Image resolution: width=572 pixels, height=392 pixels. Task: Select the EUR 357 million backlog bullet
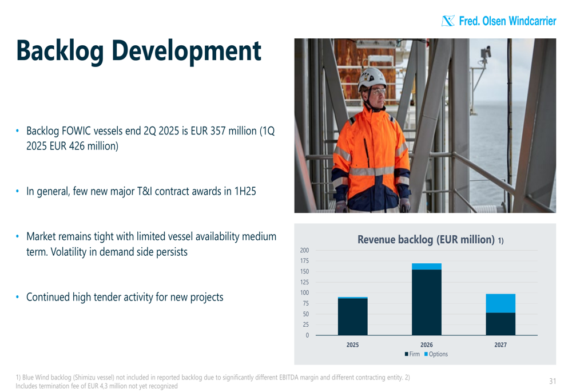(150, 138)
